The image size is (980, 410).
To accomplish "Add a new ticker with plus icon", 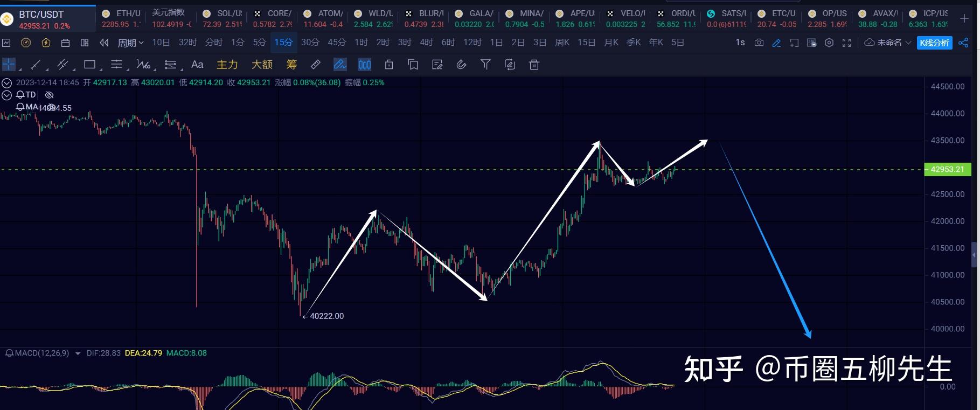I will click(x=964, y=18).
